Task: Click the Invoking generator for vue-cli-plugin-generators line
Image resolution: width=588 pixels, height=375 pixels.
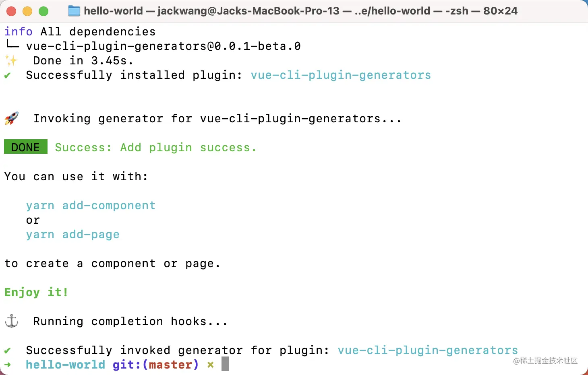Action: point(217,119)
